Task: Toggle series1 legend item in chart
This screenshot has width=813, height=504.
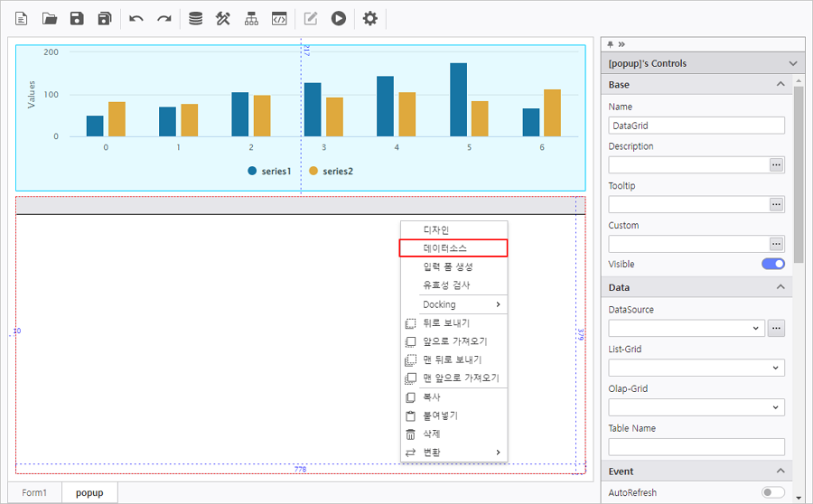Action: (269, 171)
